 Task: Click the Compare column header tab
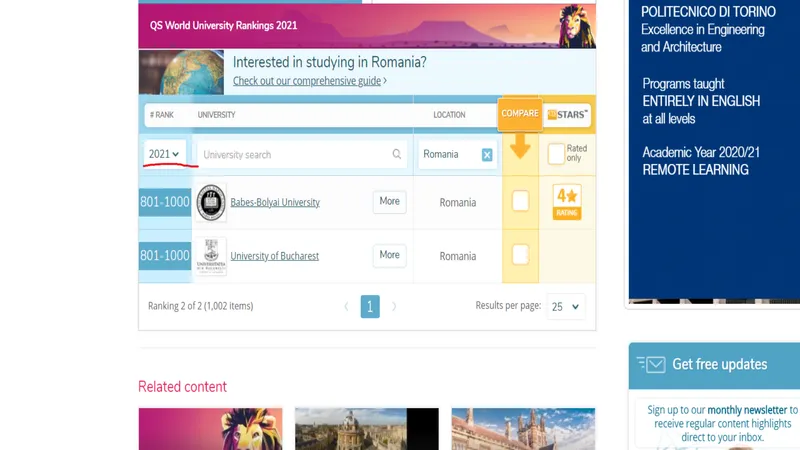click(520, 114)
